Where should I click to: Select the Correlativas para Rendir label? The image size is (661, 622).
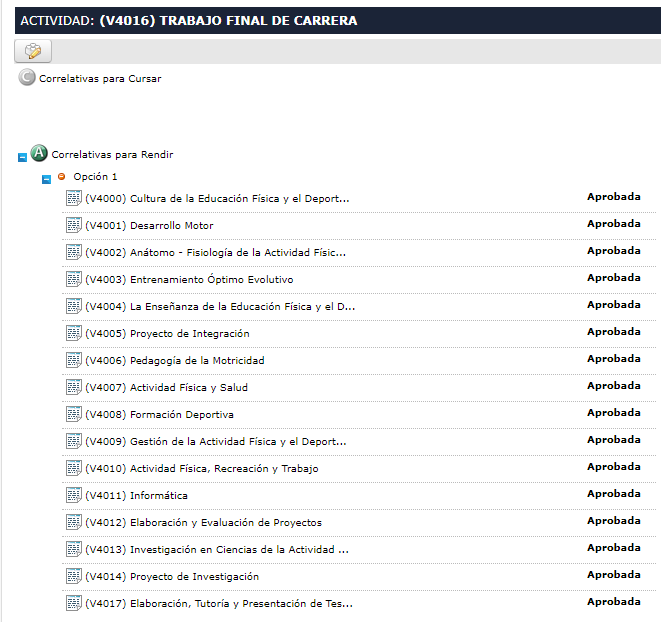pos(112,155)
